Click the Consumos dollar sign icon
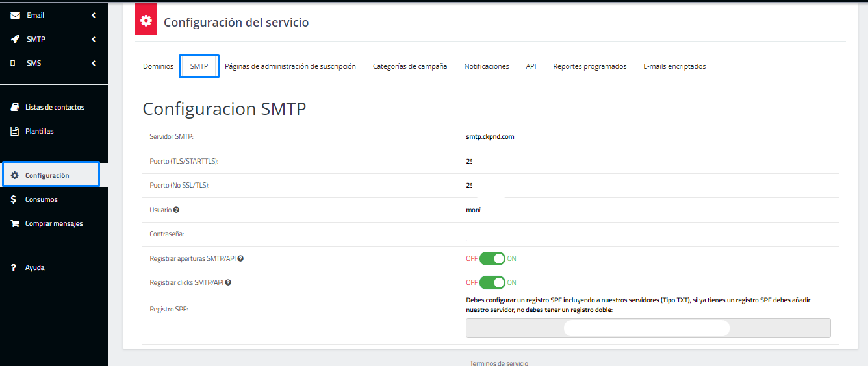The image size is (868, 366). click(x=14, y=199)
